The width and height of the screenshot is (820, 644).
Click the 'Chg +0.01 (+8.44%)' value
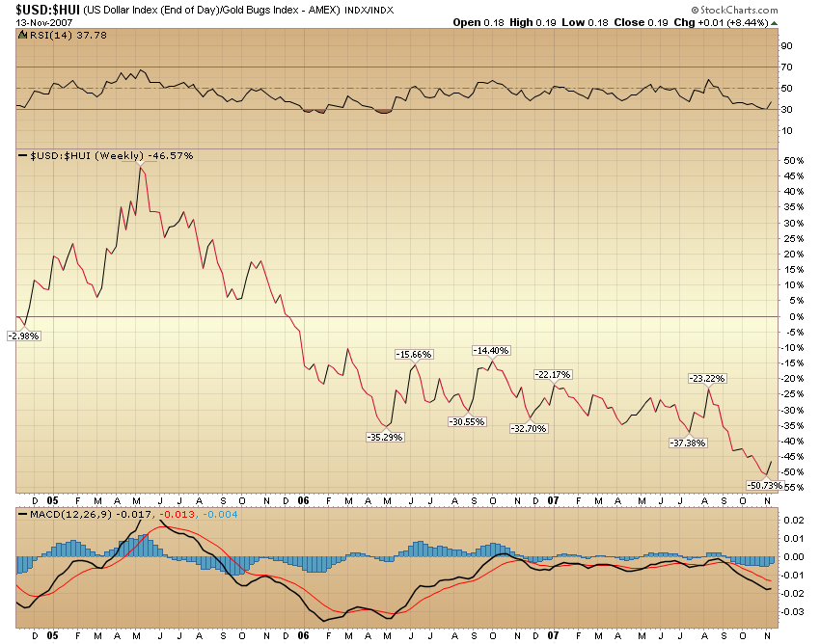(722, 22)
